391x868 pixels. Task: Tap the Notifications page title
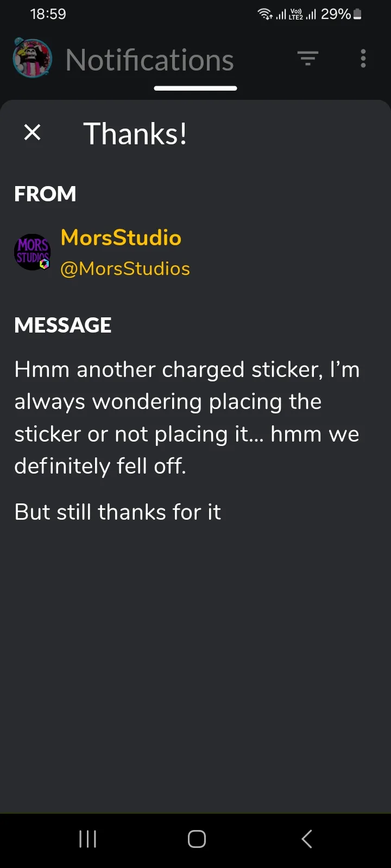149,60
